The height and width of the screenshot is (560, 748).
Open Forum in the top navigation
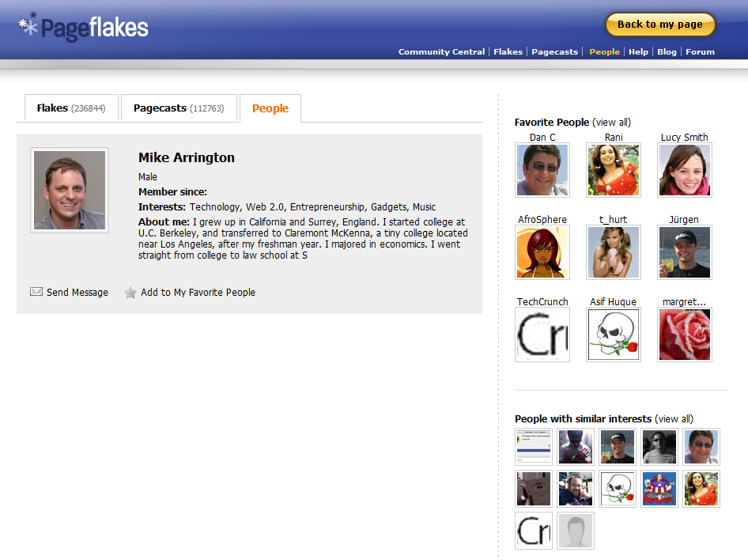click(701, 51)
